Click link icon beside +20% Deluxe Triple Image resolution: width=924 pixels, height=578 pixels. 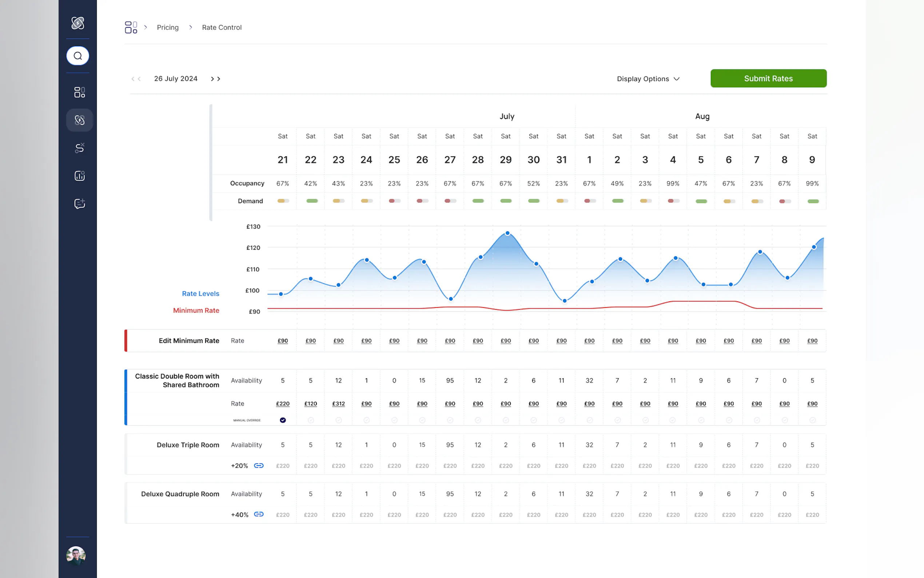tap(259, 466)
